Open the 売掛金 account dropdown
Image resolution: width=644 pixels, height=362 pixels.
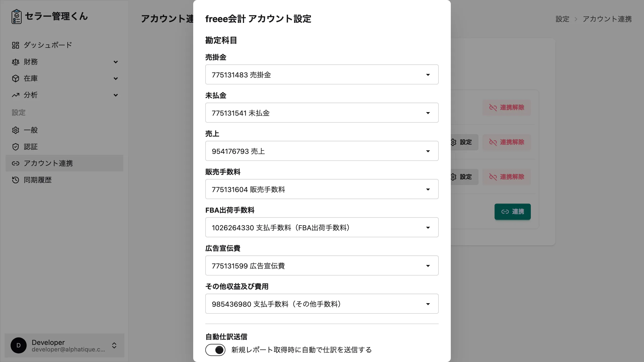pyautogui.click(x=322, y=74)
